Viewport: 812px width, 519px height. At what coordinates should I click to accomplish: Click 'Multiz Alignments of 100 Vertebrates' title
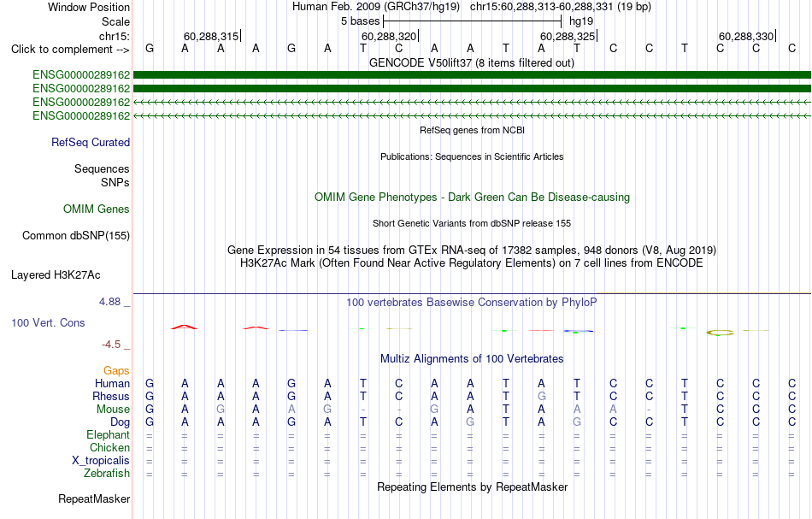point(472,359)
